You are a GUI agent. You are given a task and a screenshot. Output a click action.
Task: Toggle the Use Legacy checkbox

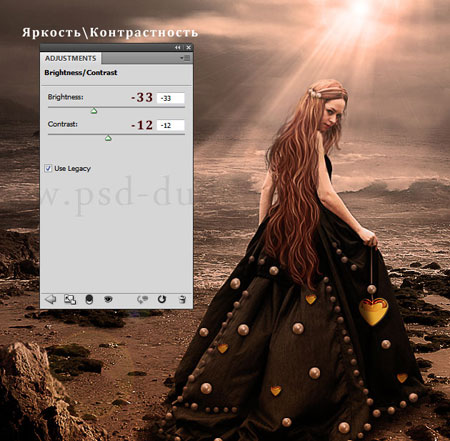48,168
